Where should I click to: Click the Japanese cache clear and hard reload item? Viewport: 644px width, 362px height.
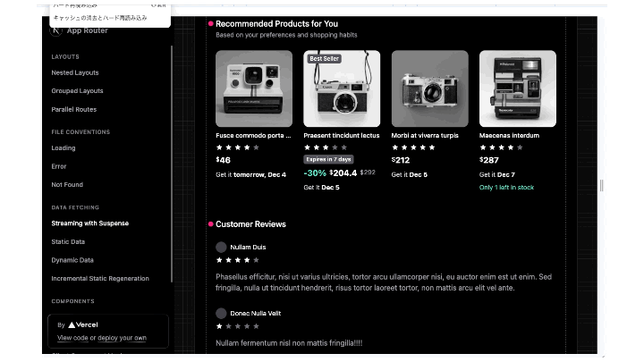click(99, 17)
